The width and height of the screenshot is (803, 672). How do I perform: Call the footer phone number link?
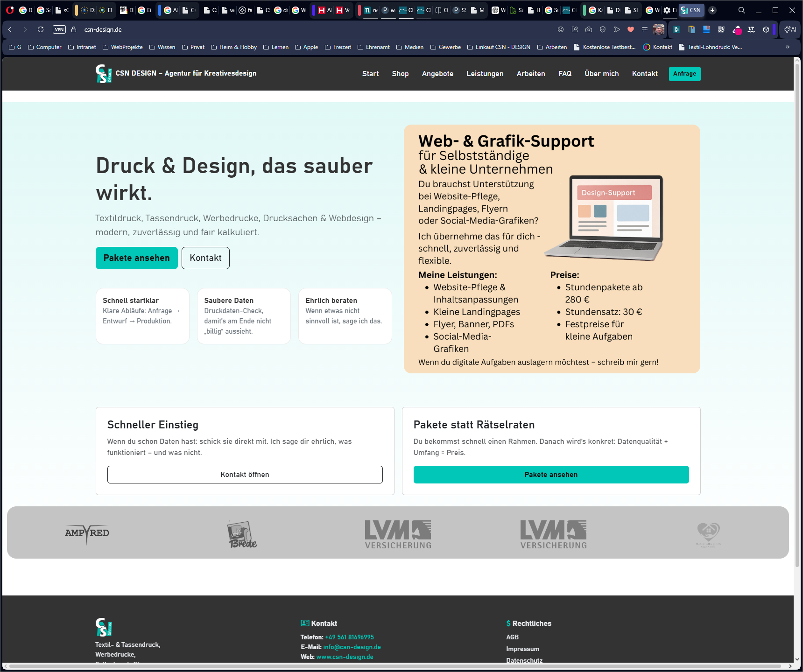click(x=349, y=637)
